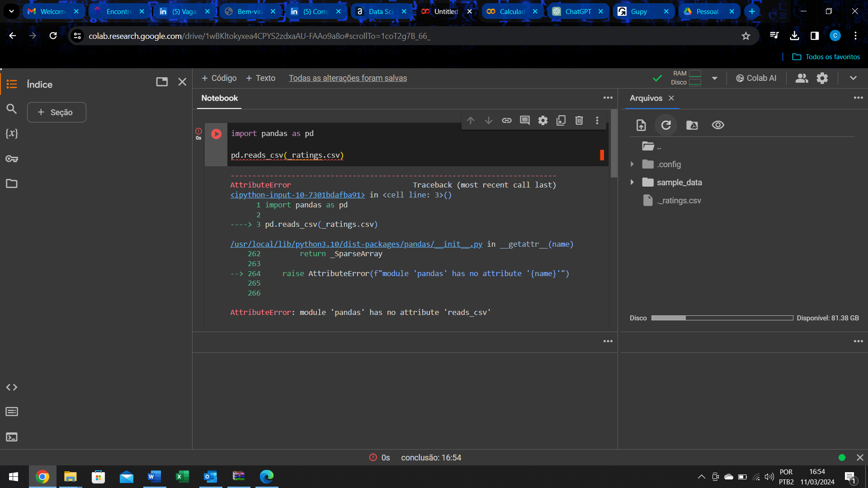Open Arquivos pane options menu
The width and height of the screenshot is (868, 488).
coord(859,98)
